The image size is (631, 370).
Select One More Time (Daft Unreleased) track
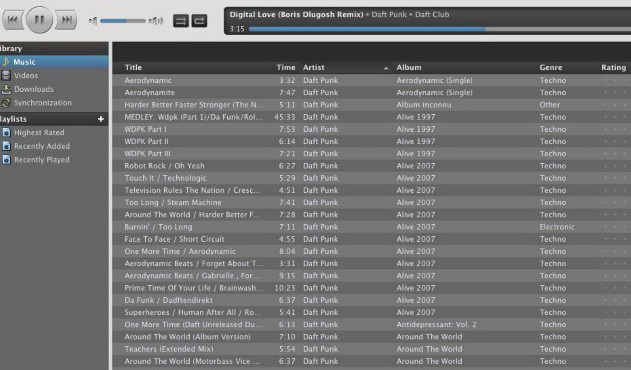point(372,325)
